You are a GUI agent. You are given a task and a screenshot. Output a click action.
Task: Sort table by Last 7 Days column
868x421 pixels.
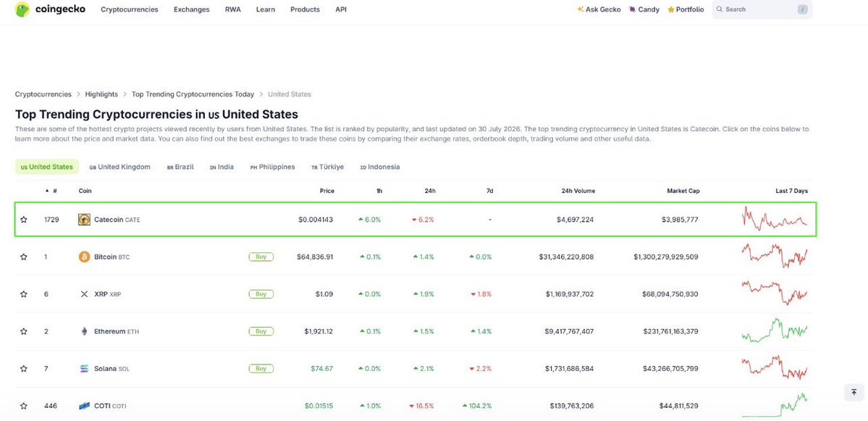791,191
